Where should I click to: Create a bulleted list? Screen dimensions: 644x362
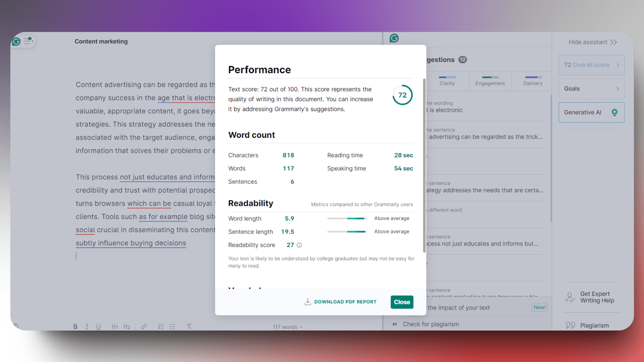click(172, 327)
